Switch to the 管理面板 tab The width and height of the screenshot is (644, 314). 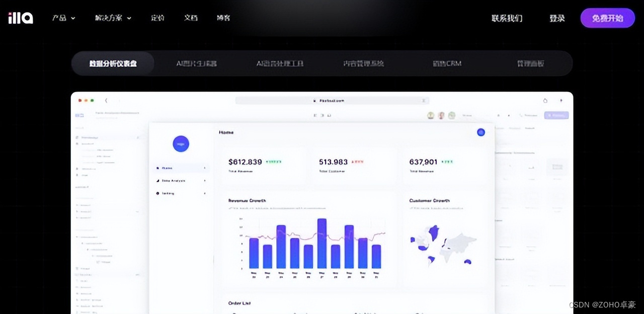coord(530,63)
